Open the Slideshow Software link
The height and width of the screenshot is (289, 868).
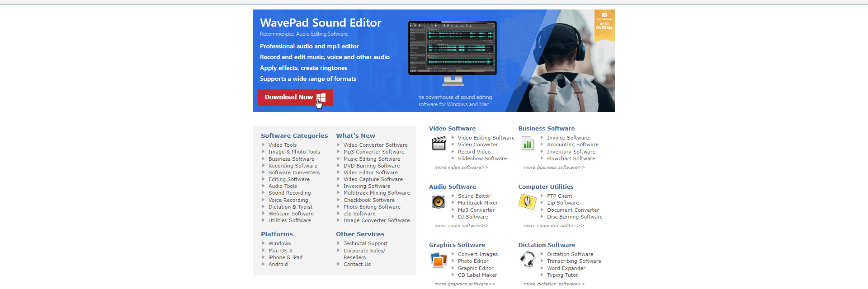[x=482, y=158]
